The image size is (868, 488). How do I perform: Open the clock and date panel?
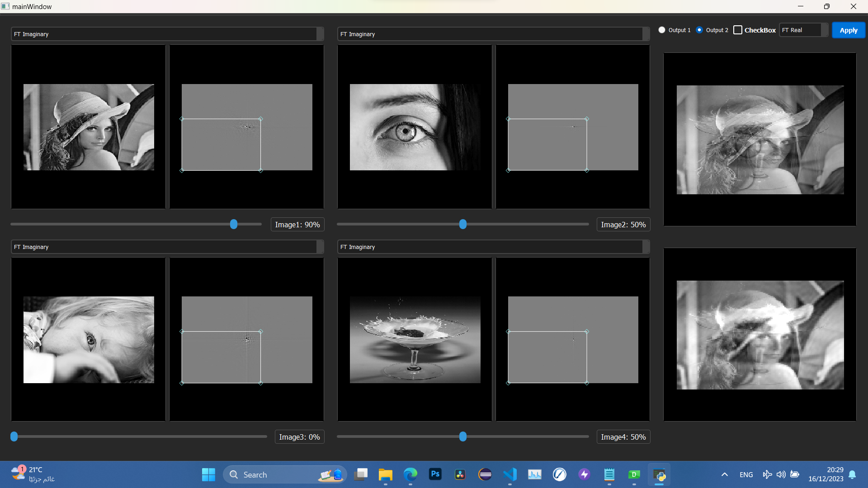tap(826, 474)
